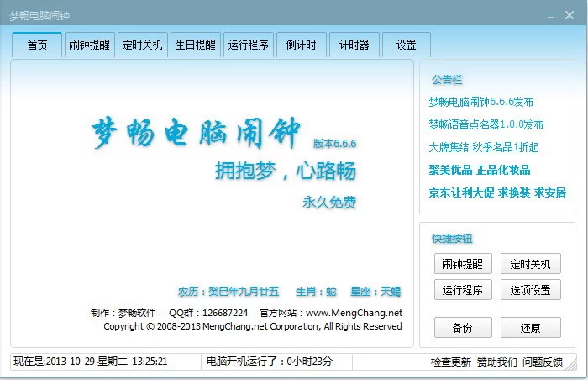Click the 赞助我们 link
The width and height of the screenshot is (588, 380).
click(497, 362)
